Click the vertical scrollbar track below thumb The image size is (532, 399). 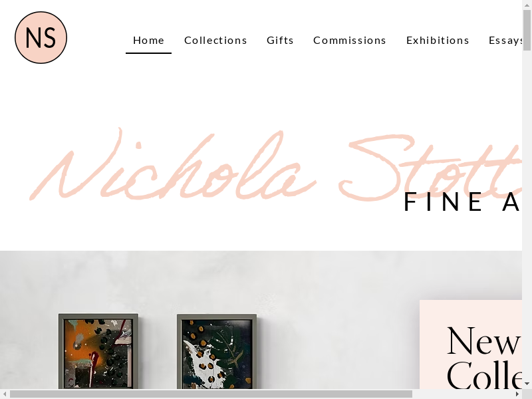[x=527, y=215]
